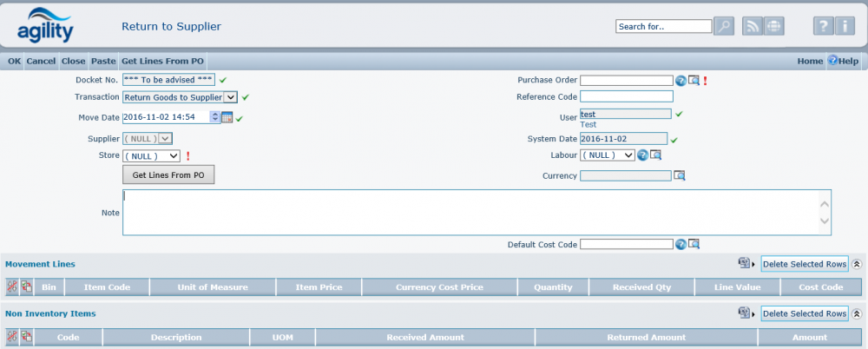This screenshot has width=868, height=349.
Task: Collapse the Movement Lines section
Action: pyautogui.click(x=857, y=264)
